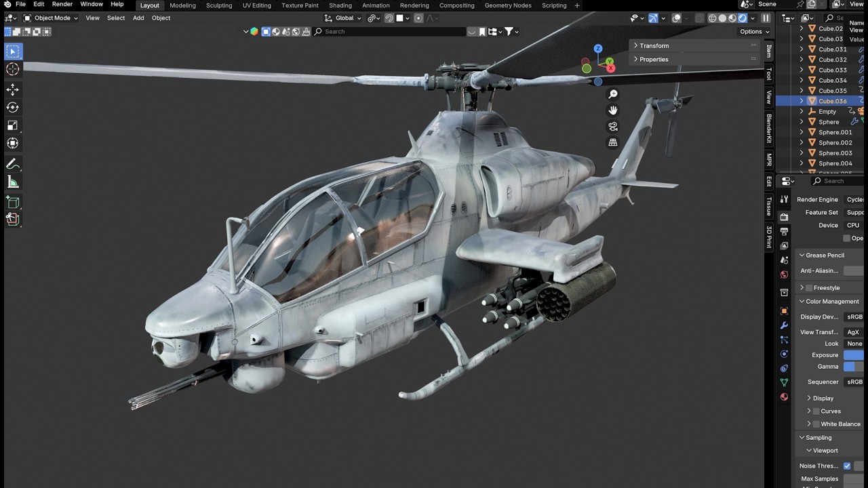Toggle viewport gizmos display
Screen dimensions: 868x488
[653, 18]
